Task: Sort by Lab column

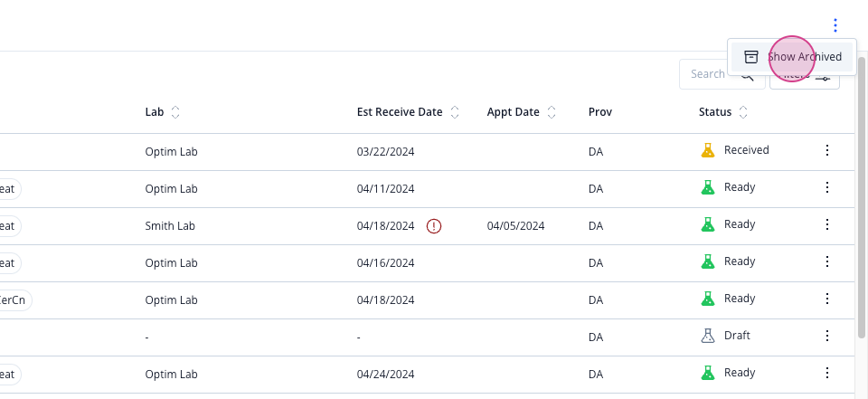Action: (175, 112)
